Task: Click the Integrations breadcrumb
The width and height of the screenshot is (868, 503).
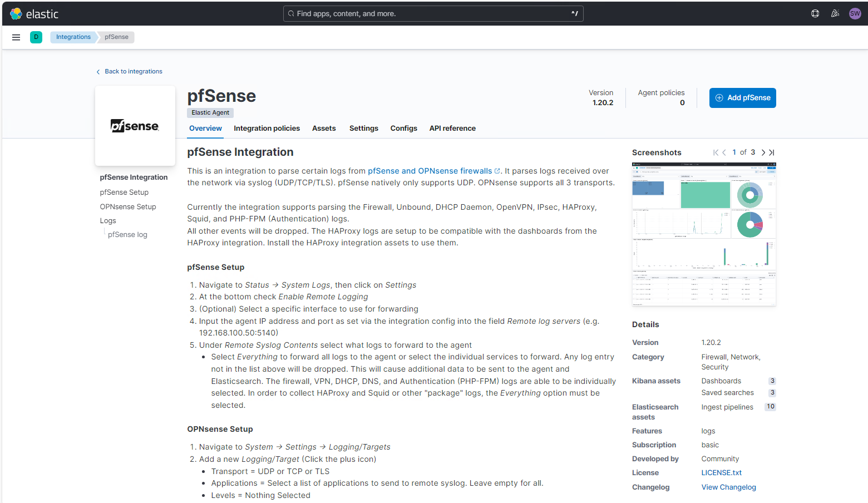Action: coord(73,37)
